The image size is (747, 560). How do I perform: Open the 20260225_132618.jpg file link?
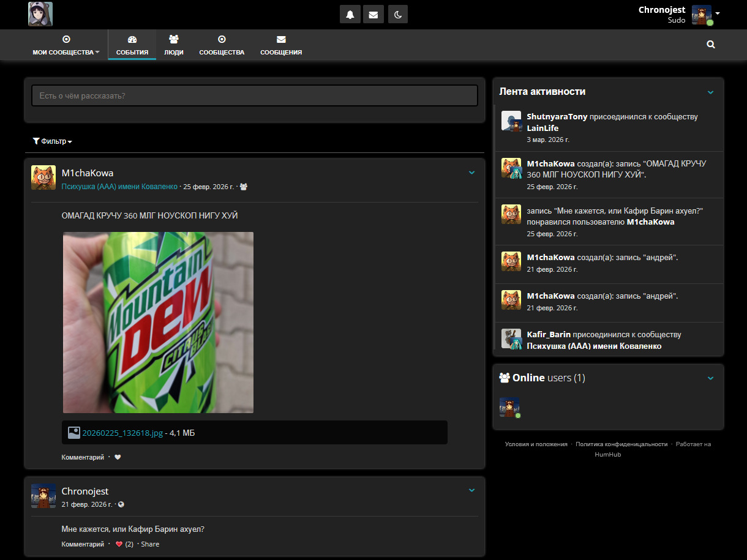[x=122, y=433]
